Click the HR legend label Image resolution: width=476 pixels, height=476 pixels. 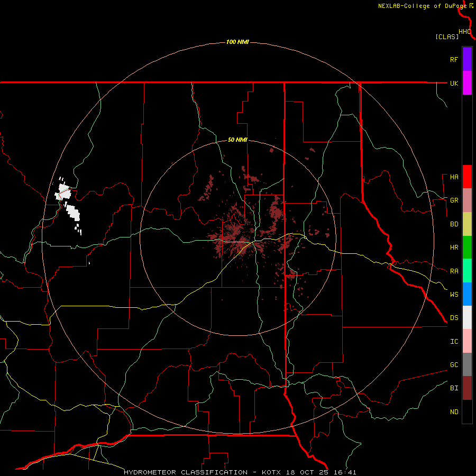click(454, 248)
